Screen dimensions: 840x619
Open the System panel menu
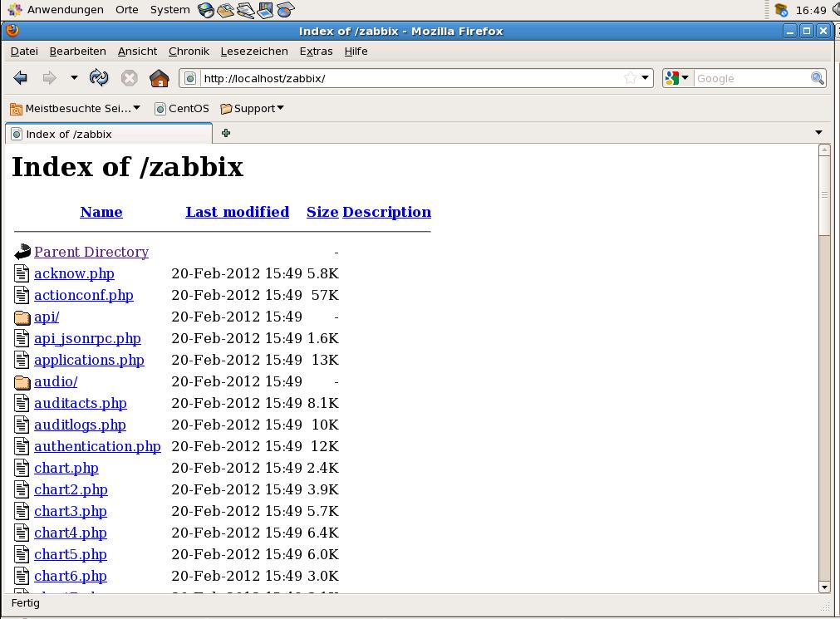tap(169, 10)
